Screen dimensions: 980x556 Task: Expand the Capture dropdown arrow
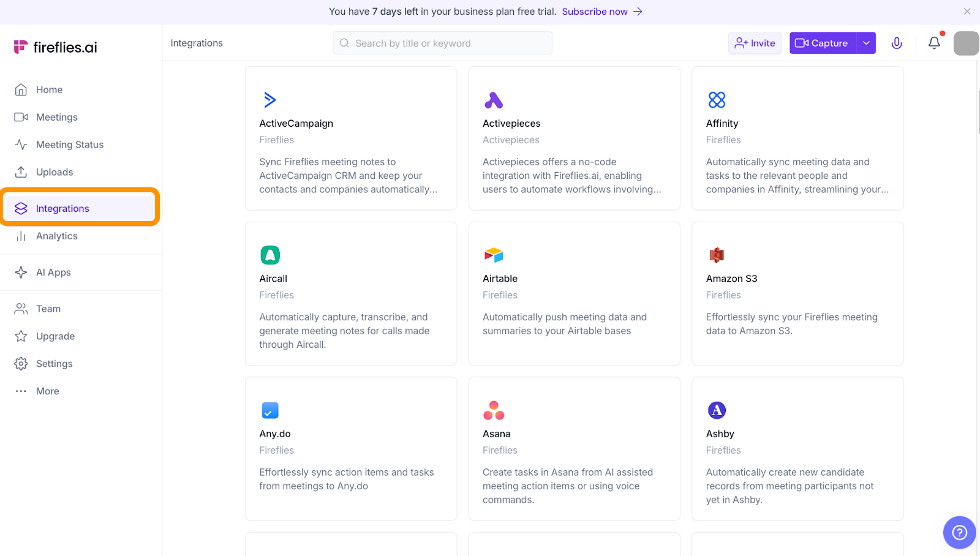tap(866, 43)
